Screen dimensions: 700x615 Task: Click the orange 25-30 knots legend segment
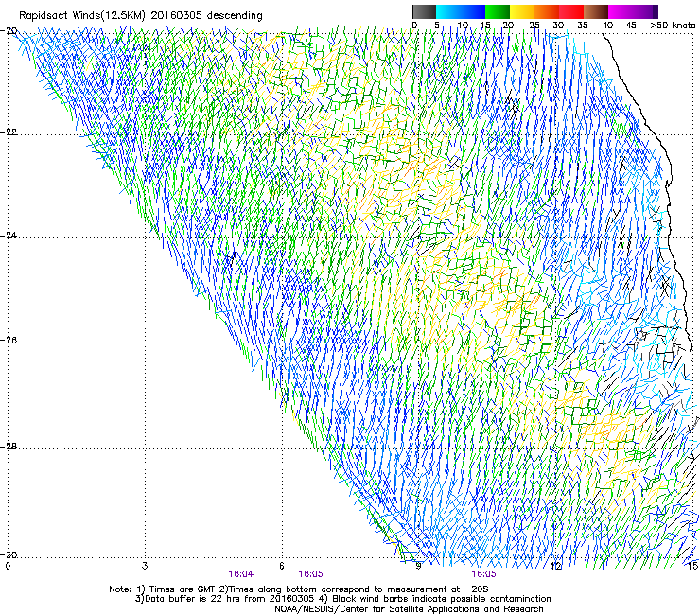(547, 11)
